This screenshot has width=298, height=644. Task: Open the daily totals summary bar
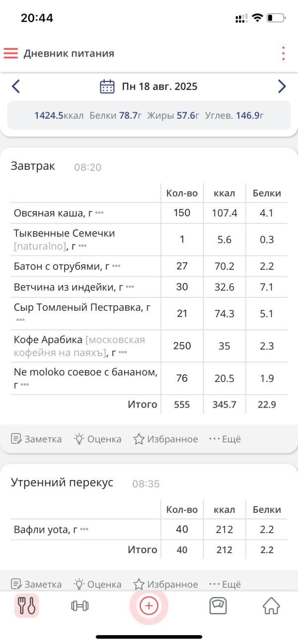(149, 116)
